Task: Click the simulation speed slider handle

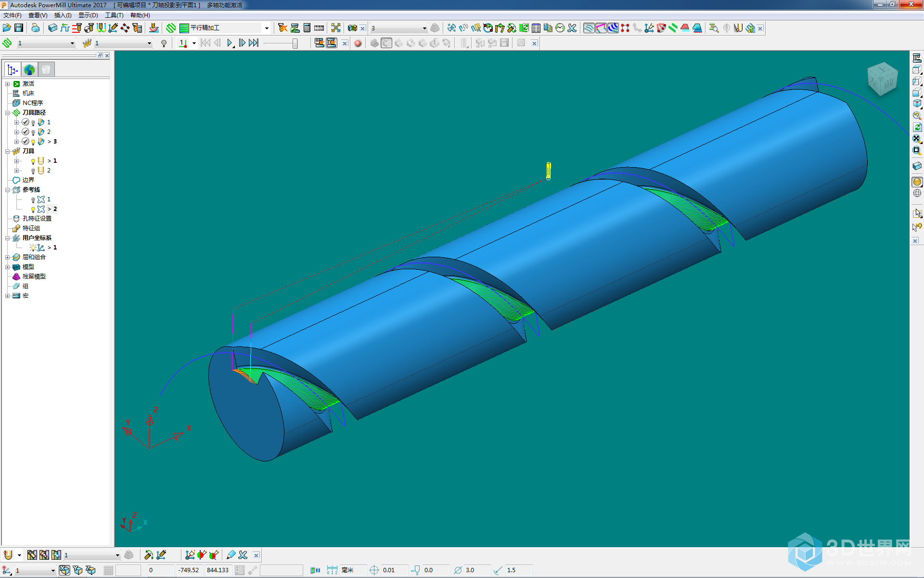Action: click(x=295, y=43)
